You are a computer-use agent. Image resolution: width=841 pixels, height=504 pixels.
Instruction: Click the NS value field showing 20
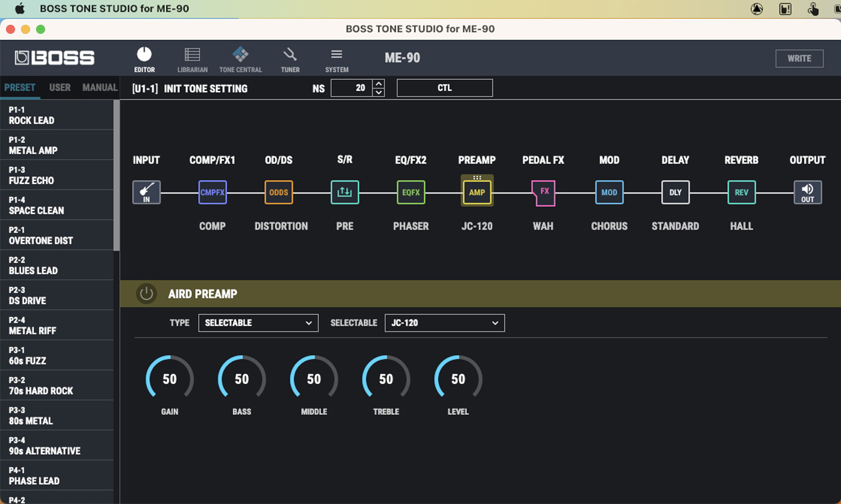pos(352,88)
